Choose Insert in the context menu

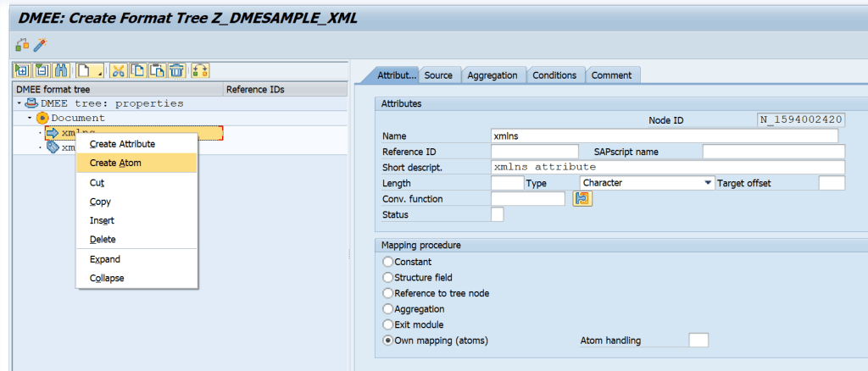pyautogui.click(x=136, y=220)
